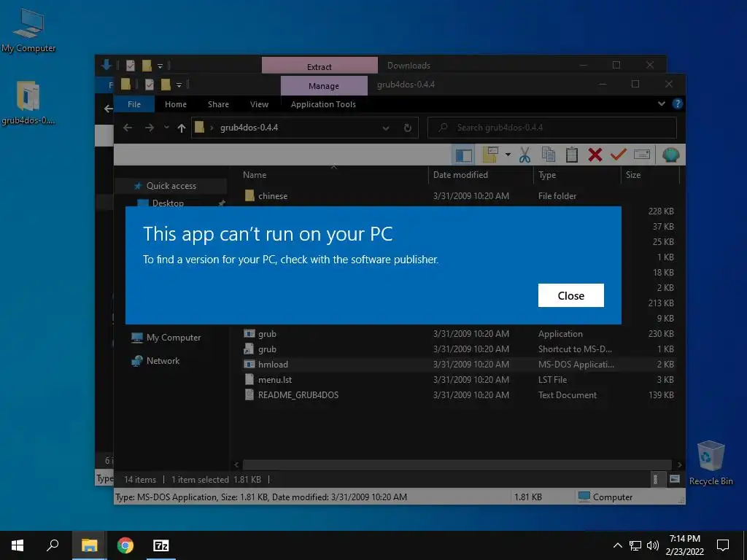Select Quick access in navigation pane
This screenshot has width=747, height=560.
click(x=171, y=186)
